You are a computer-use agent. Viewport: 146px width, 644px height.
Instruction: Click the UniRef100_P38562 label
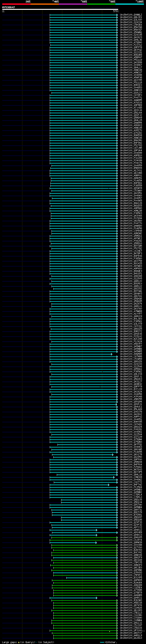131,371
